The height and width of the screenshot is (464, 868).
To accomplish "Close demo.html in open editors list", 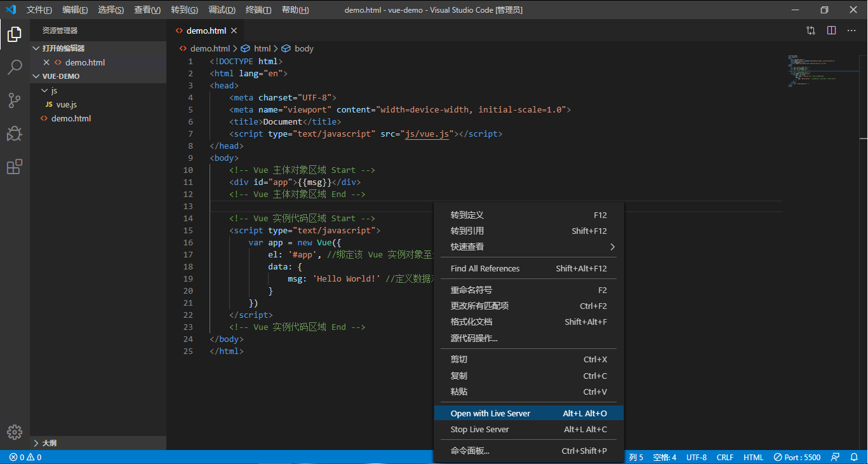I will (46, 62).
